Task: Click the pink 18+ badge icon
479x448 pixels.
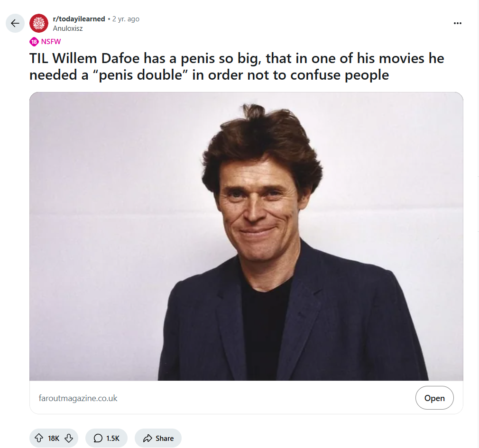Action: click(34, 42)
